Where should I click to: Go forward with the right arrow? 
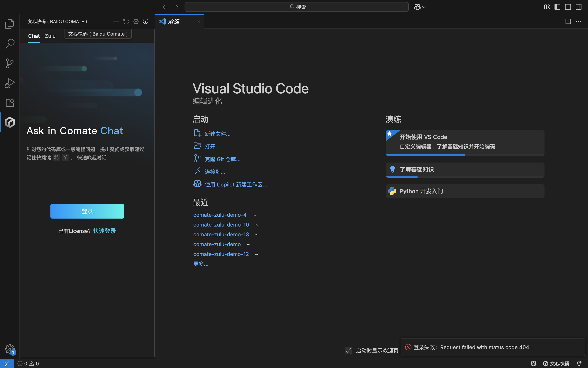pos(176,7)
